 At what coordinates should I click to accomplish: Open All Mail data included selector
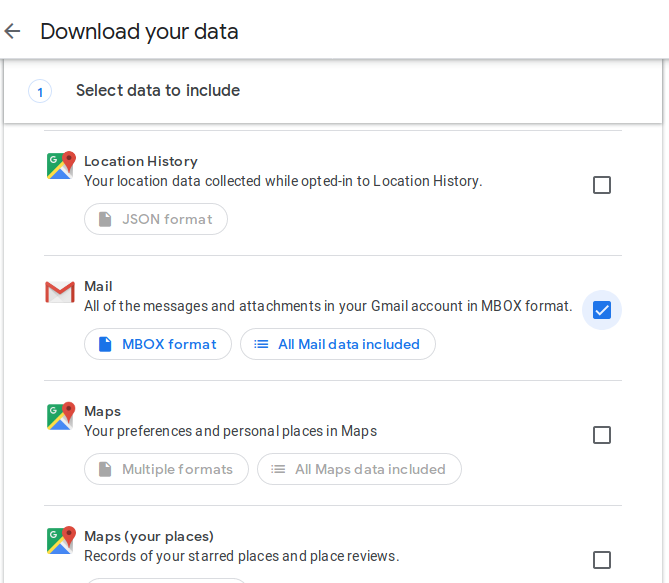coord(338,344)
